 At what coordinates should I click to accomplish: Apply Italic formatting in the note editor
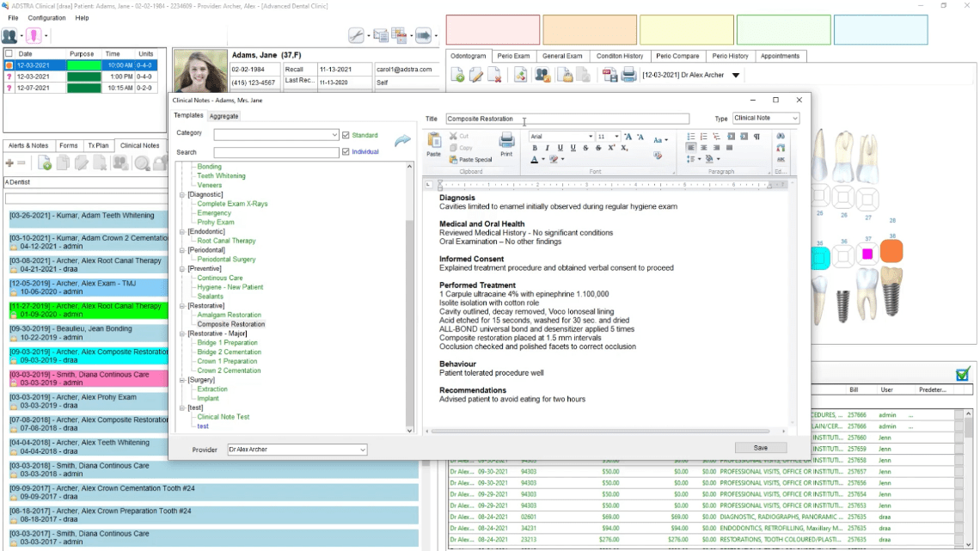[x=547, y=148]
